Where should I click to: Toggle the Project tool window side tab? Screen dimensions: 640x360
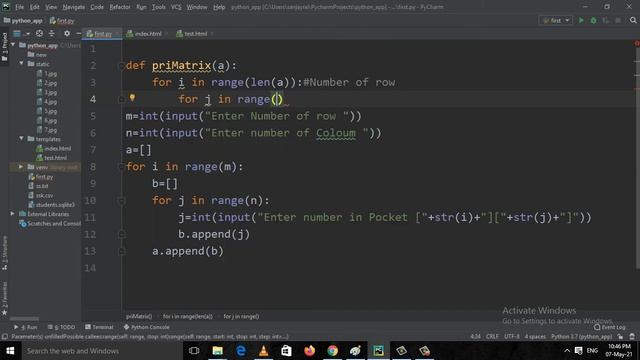point(4,47)
